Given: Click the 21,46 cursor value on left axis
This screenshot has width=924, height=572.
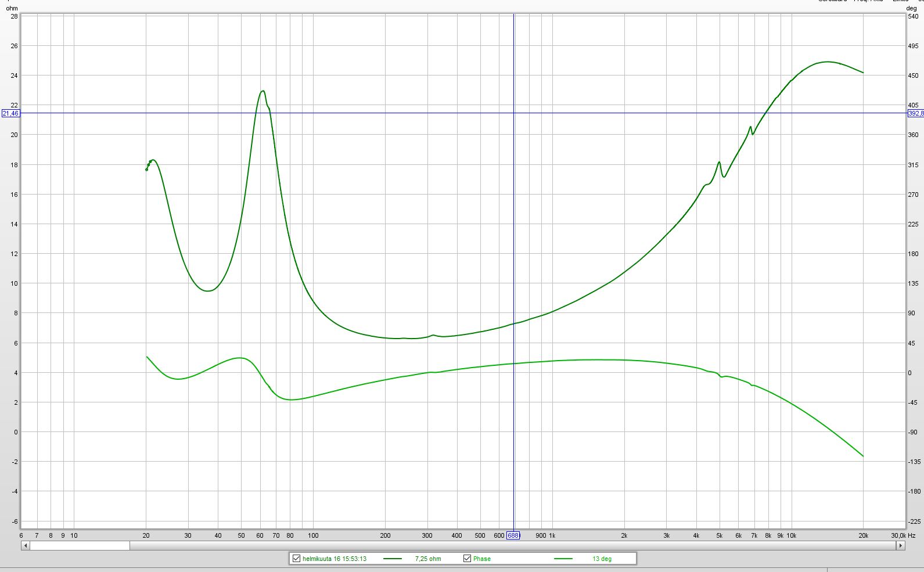Looking at the screenshot, I should (x=10, y=113).
